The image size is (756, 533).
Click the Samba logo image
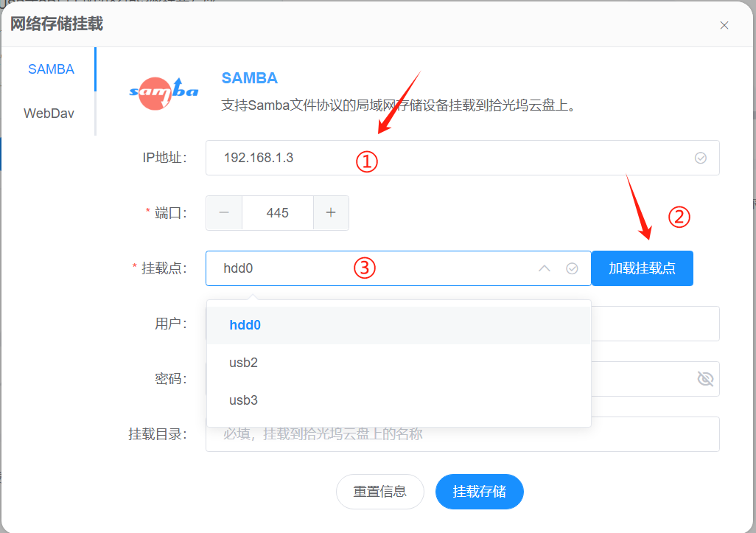point(164,93)
